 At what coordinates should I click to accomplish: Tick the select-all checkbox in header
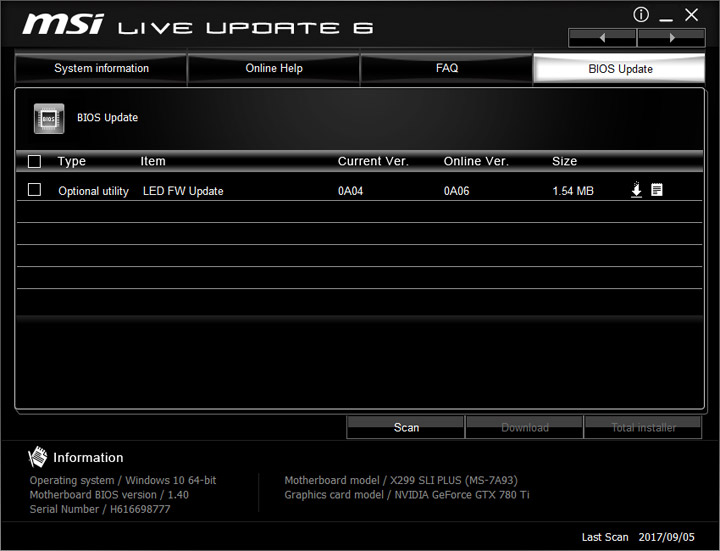pyautogui.click(x=34, y=162)
